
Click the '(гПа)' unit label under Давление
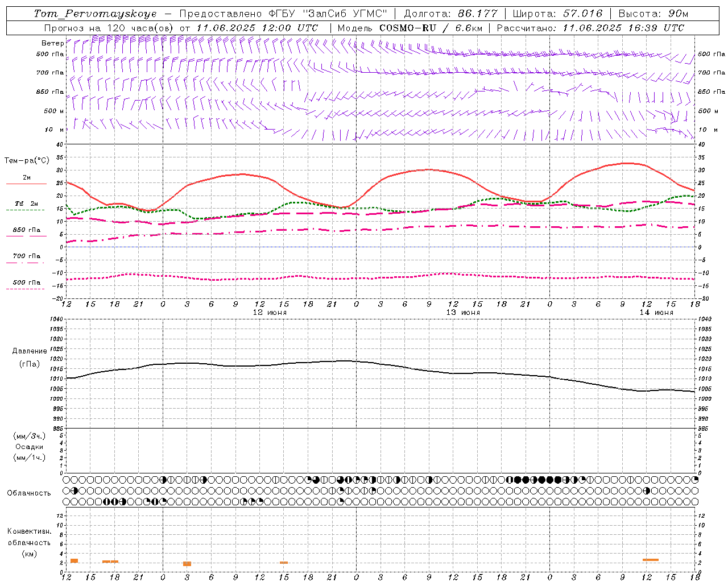click(29, 364)
